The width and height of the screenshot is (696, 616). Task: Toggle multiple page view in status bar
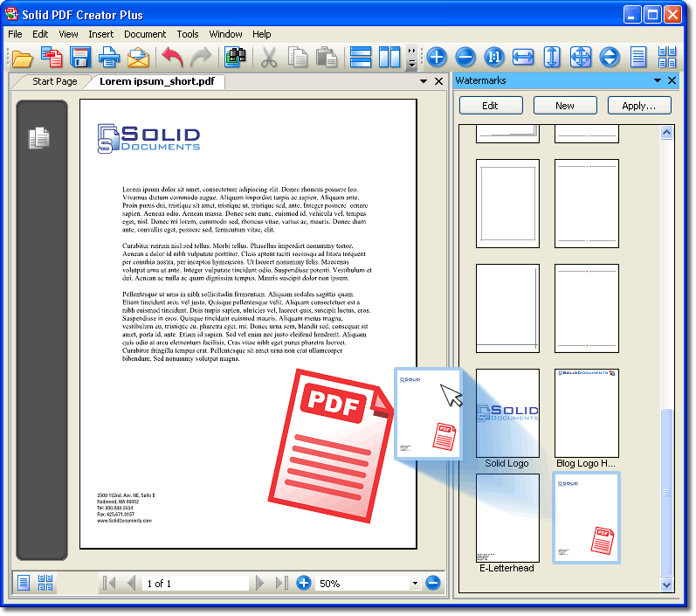tap(45, 583)
